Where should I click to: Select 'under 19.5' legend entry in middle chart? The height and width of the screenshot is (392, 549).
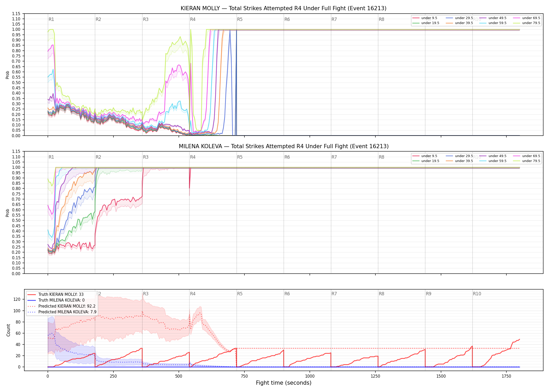coord(426,161)
